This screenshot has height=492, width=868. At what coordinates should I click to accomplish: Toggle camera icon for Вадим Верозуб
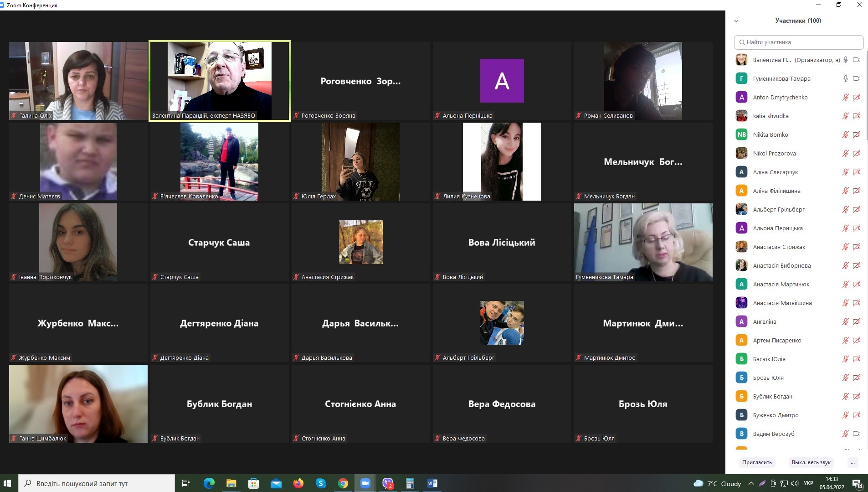(857, 434)
